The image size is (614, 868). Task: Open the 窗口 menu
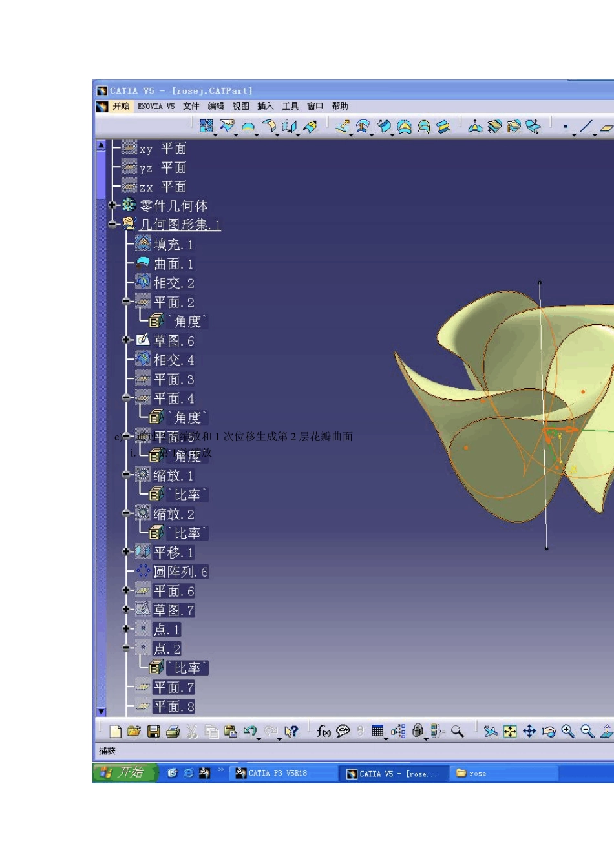click(315, 107)
